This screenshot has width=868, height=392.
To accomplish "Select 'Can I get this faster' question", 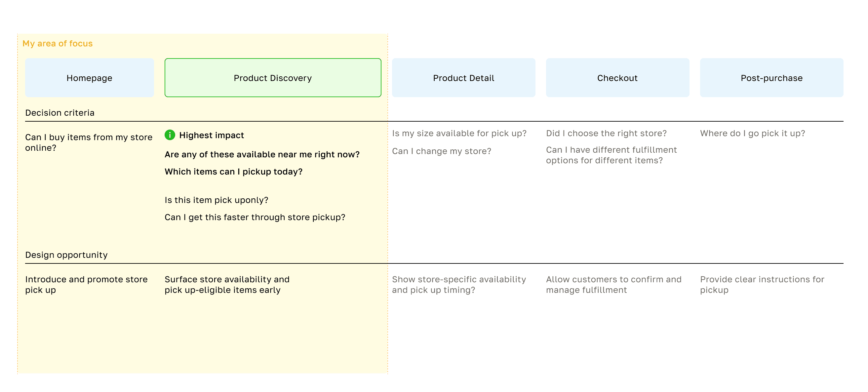I will (255, 217).
